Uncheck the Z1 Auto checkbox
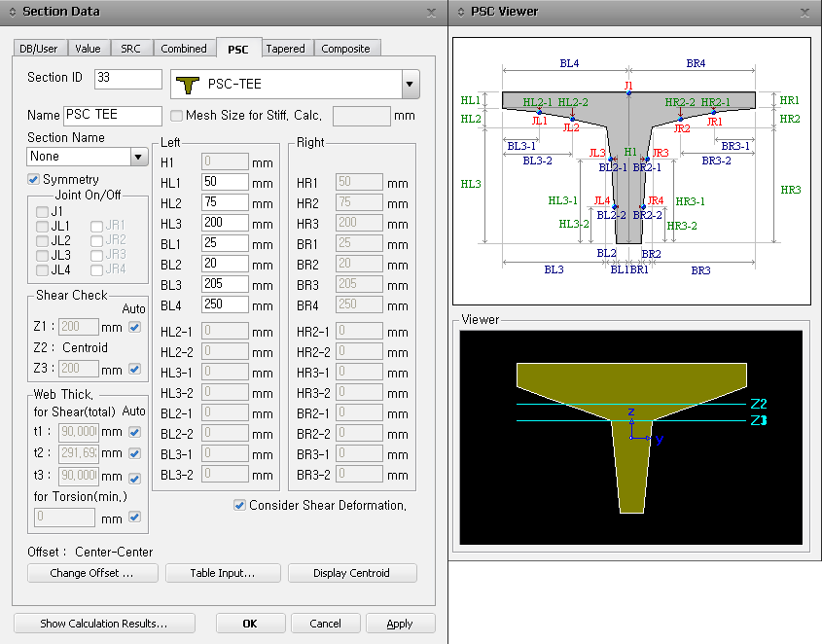Screen dimensions: 822x644 pos(134,327)
